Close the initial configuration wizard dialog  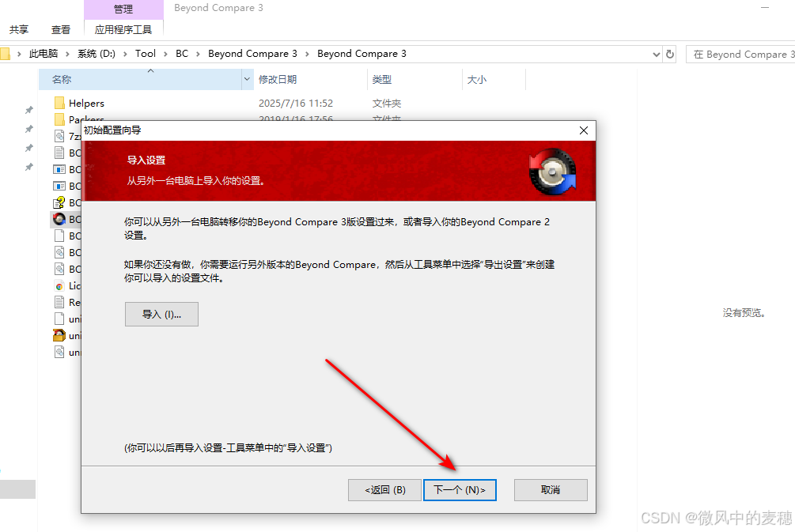point(584,130)
